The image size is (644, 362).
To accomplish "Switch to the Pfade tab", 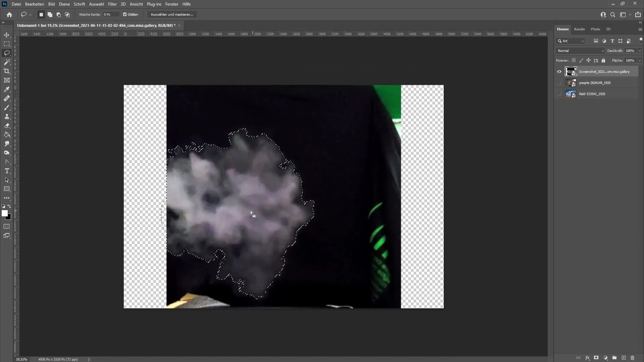I will click(595, 29).
